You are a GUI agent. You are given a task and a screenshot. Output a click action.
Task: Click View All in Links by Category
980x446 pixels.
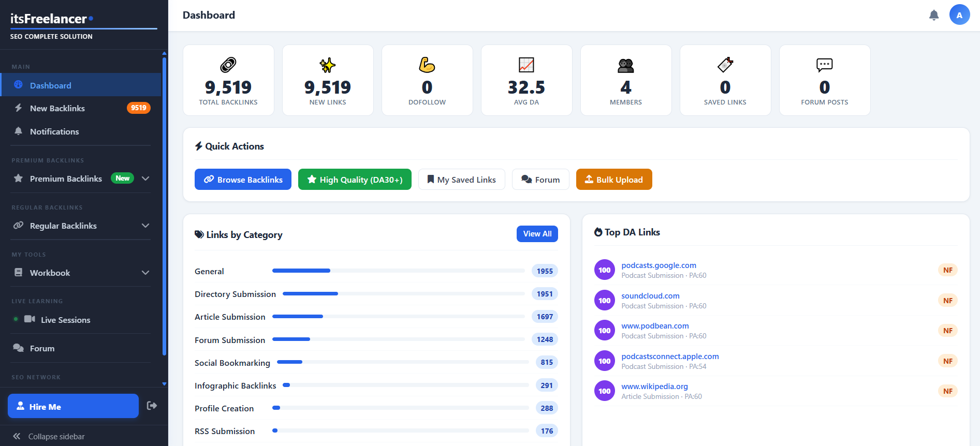537,234
